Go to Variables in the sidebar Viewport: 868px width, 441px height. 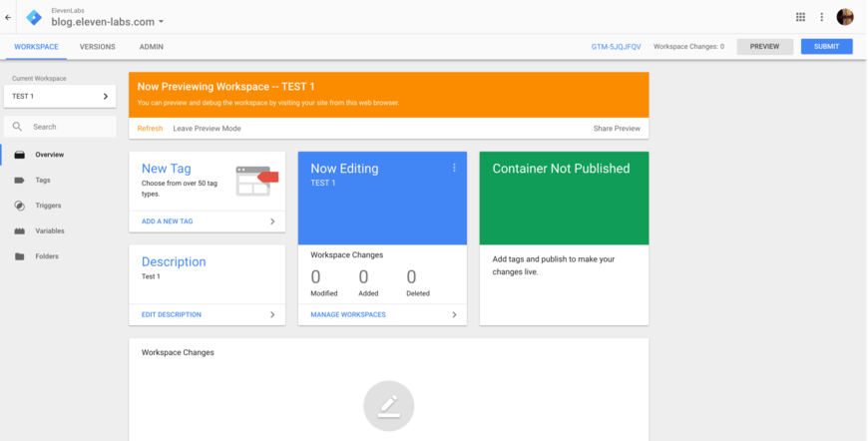click(49, 230)
